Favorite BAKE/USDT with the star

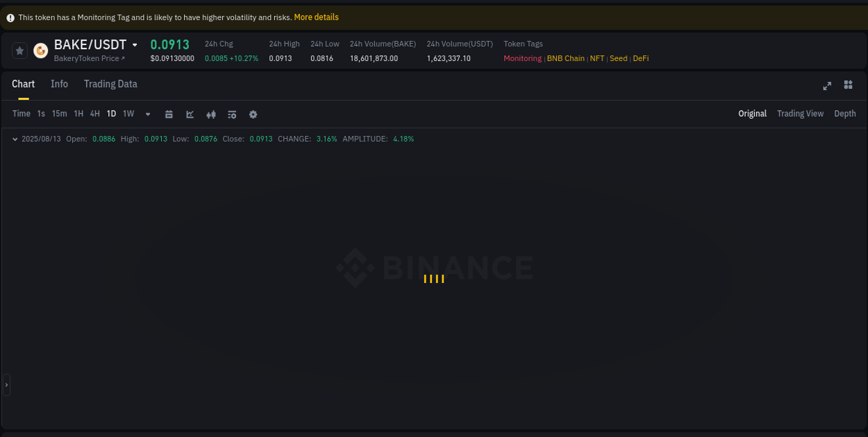(19, 50)
